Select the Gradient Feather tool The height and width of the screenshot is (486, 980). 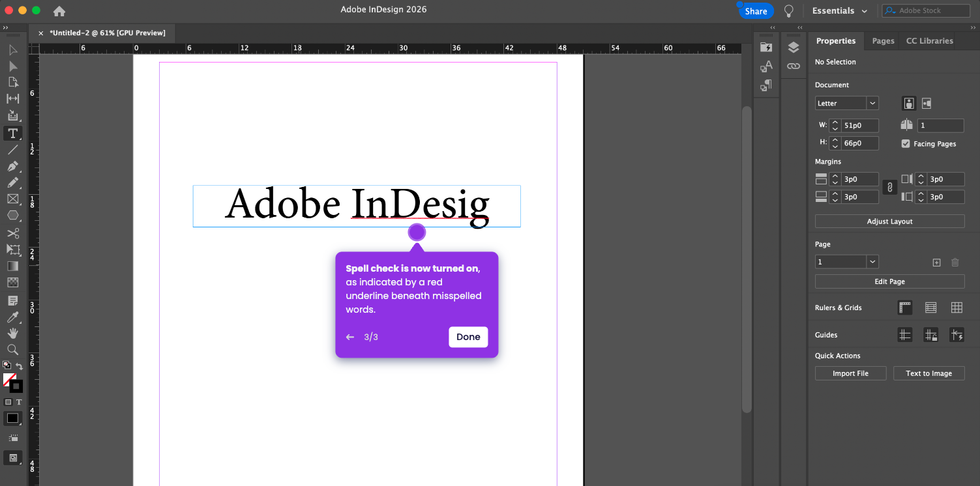pyautogui.click(x=12, y=283)
